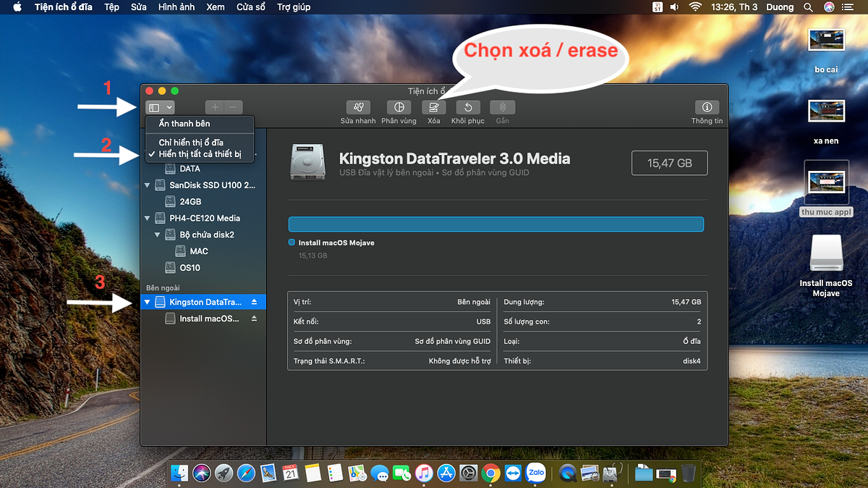Click the large Kingston hard drive icon
The image size is (868, 488).
click(307, 161)
